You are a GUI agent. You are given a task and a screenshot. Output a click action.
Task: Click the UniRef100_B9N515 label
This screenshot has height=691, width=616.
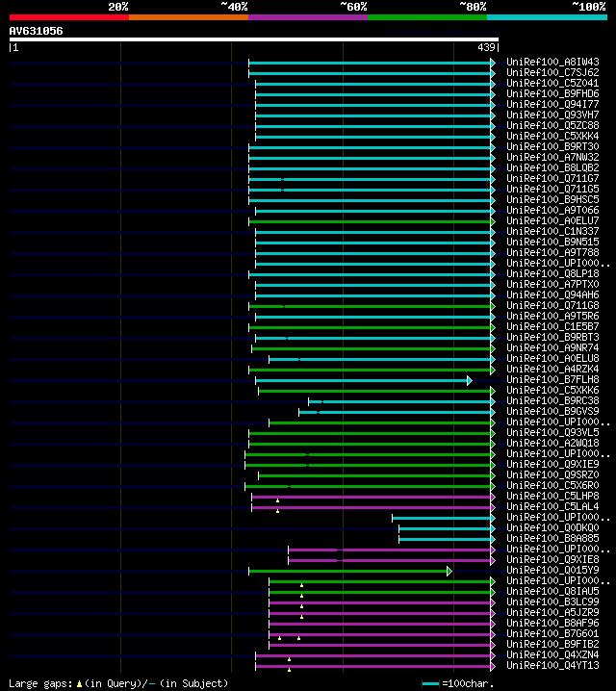pos(552,242)
